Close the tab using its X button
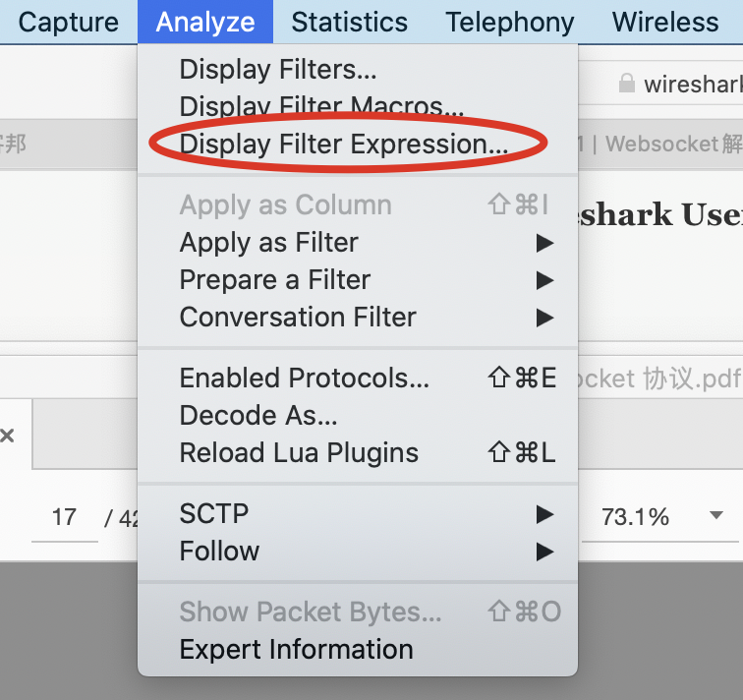Viewport: 743px width, 700px height. tap(7, 435)
